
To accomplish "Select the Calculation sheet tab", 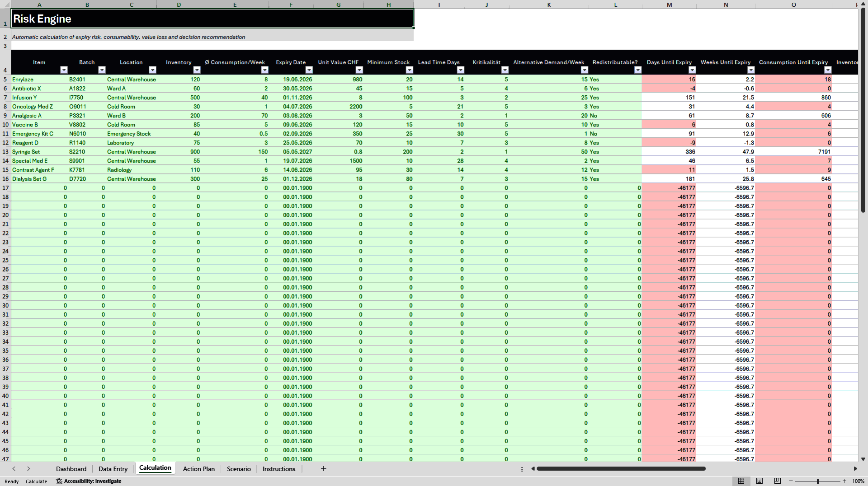I will [x=155, y=468].
